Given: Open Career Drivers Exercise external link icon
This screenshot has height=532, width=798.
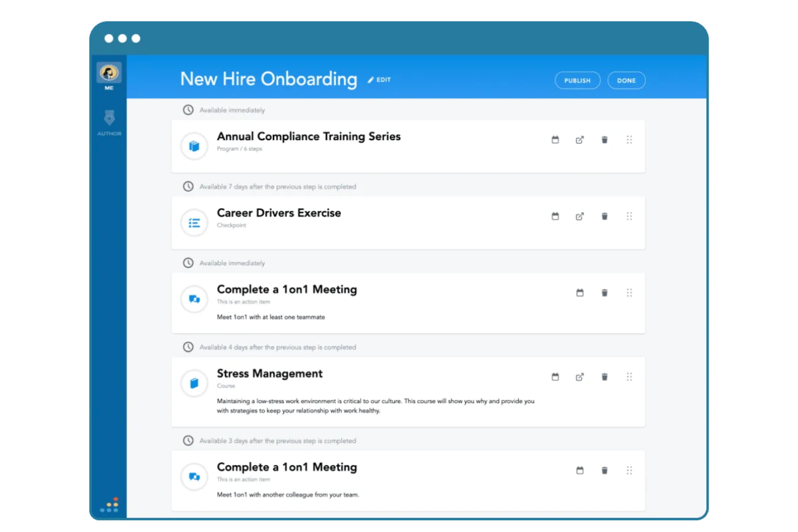Looking at the screenshot, I should (580, 216).
